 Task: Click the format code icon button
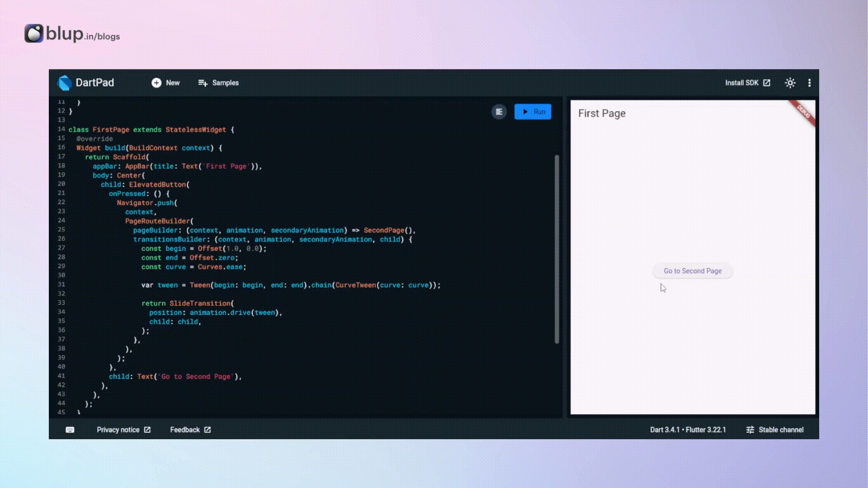point(499,112)
